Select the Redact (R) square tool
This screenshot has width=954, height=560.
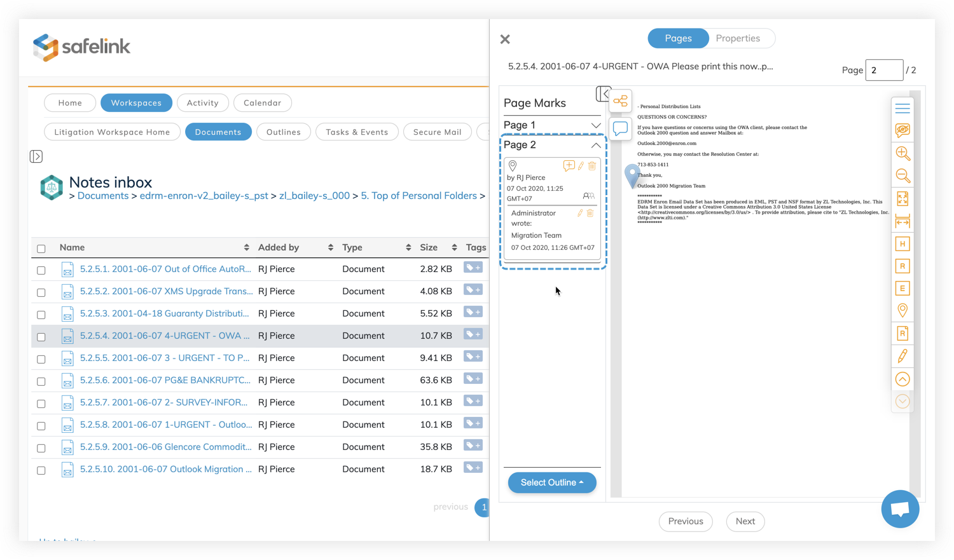(902, 266)
